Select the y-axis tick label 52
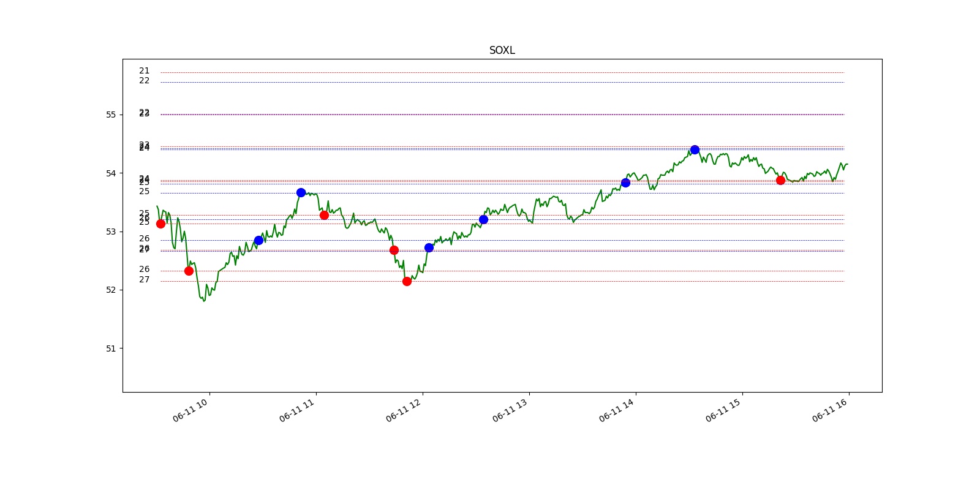The width and height of the screenshot is (980, 490). (x=111, y=290)
